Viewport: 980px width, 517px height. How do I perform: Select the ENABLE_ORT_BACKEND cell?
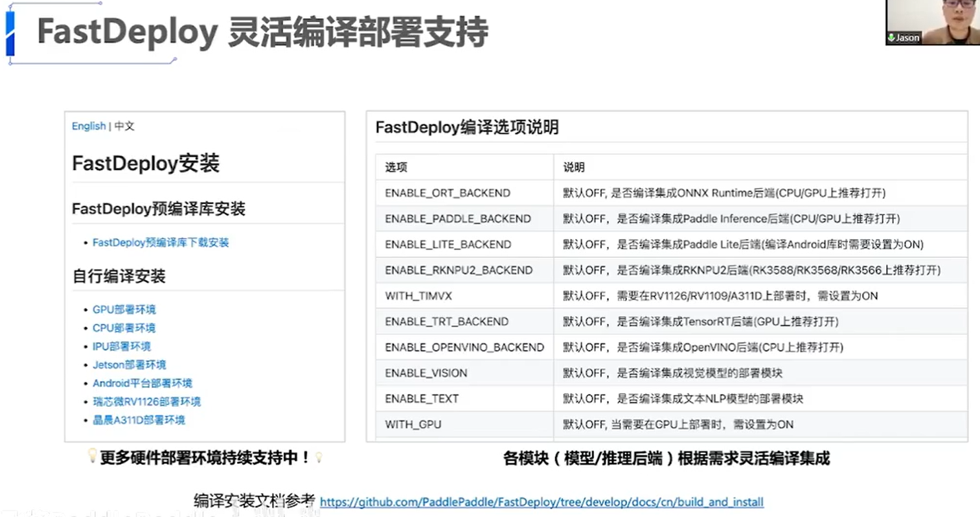[464, 193]
